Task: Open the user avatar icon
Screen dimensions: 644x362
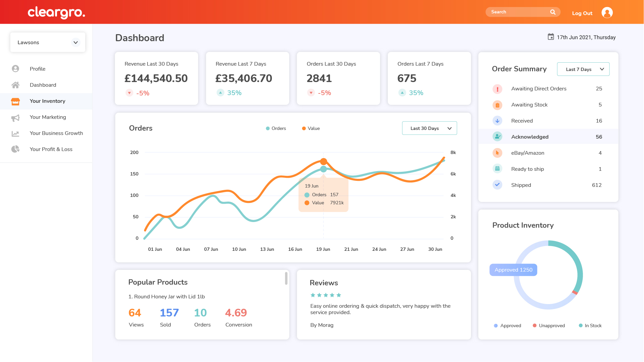Action: coord(607,13)
